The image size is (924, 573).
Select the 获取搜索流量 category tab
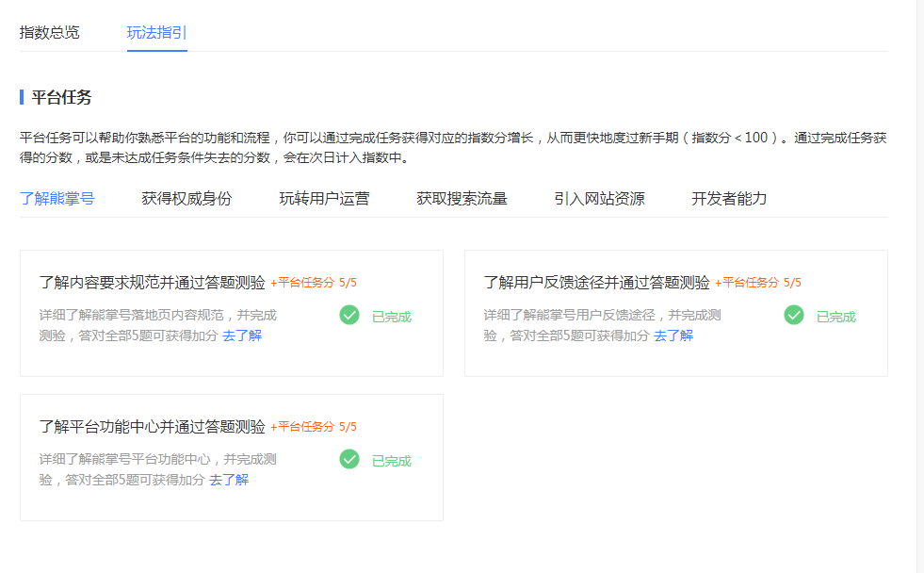pos(462,198)
